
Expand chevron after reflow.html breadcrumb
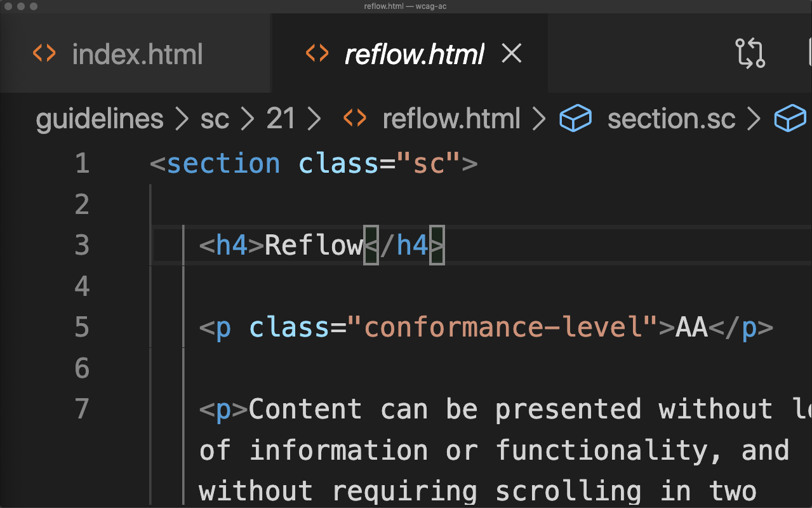click(540, 119)
